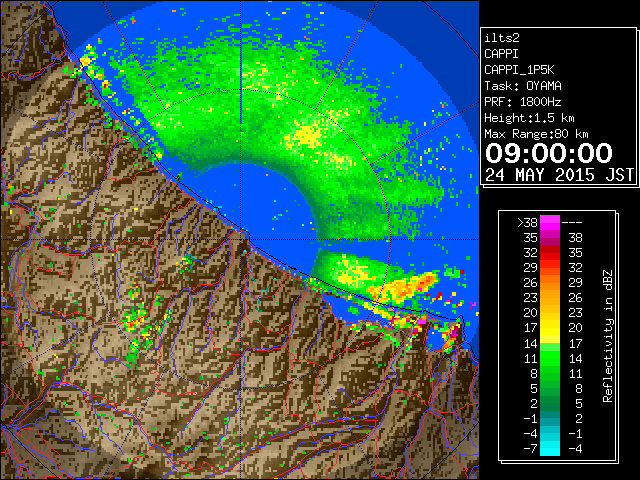The width and height of the screenshot is (640, 480).
Task: Click the bright green legend swatch beside 11
Action: pos(550,358)
